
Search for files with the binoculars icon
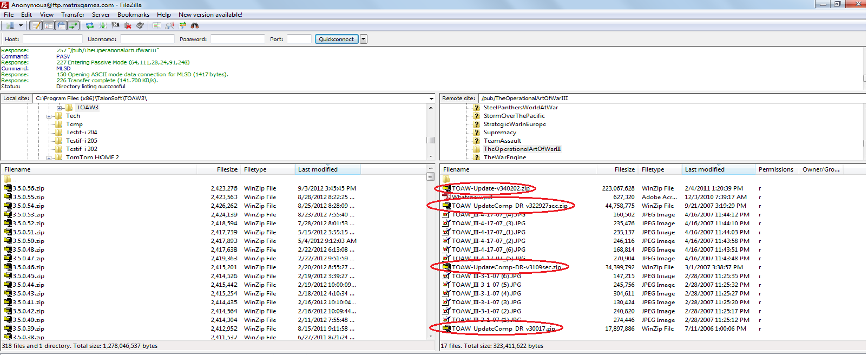point(195,25)
